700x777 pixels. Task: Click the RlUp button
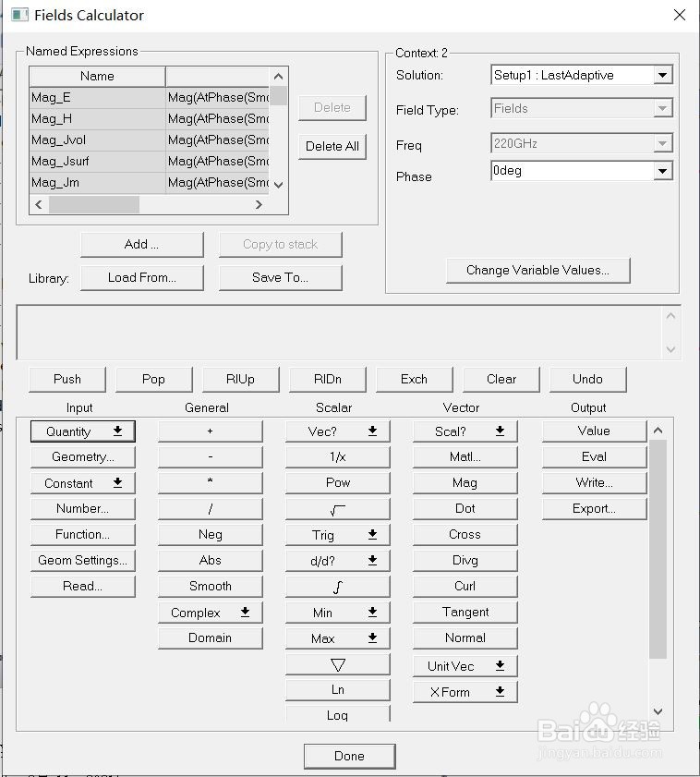pos(240,379)
